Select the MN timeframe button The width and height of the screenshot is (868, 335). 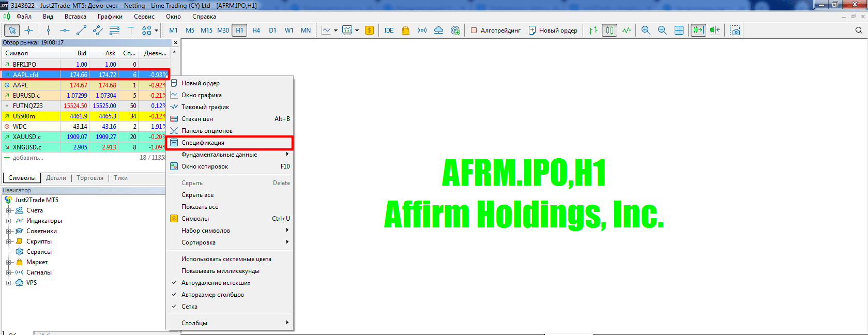coord(306,31)
